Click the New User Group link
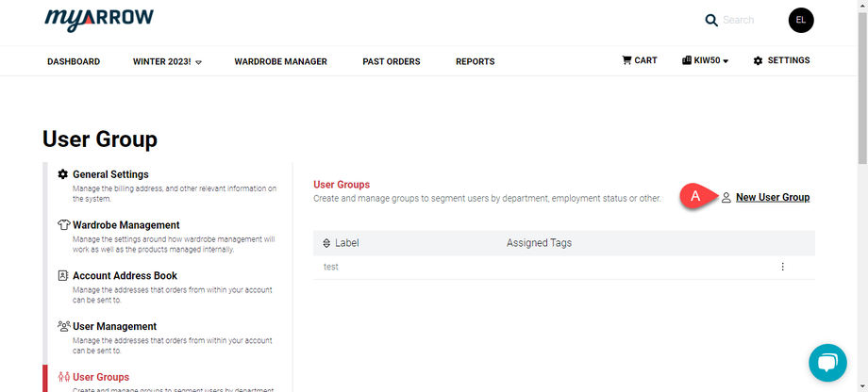868x392 pixels. (x=772, y=197)
